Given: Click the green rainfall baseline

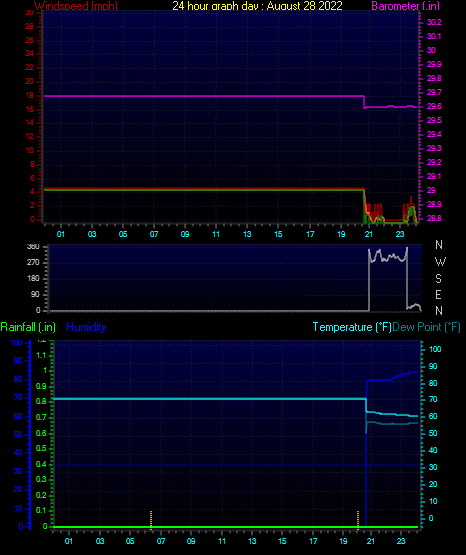Looking at the screenshot, I should pos(235,527).
